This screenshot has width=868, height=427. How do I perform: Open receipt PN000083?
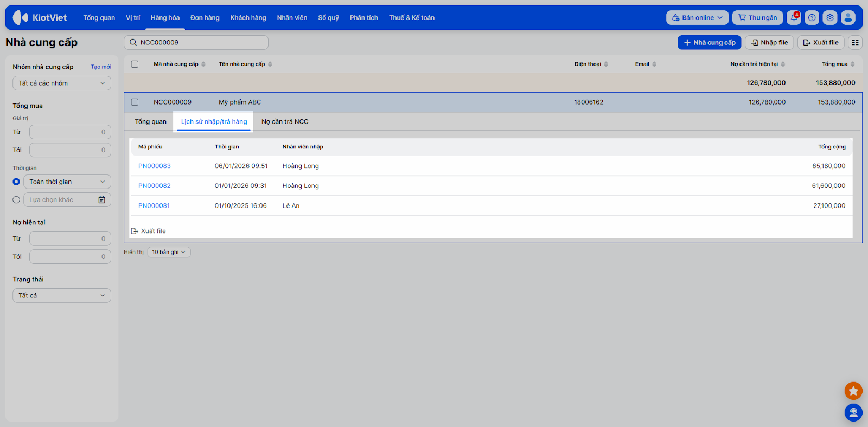point(155,166)
